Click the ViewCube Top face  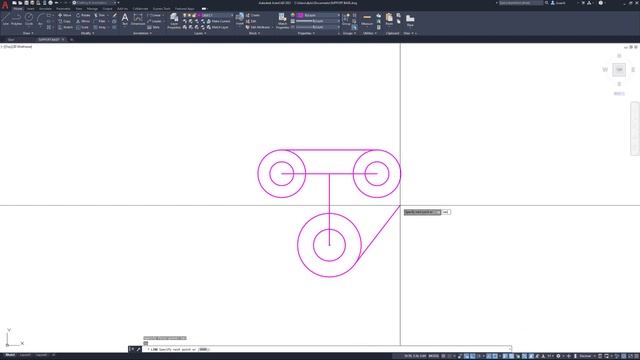click(x=619, y=70)
